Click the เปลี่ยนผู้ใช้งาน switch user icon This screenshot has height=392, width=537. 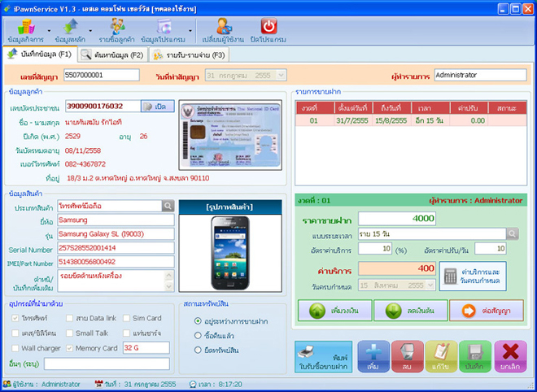tap(223, 31)
